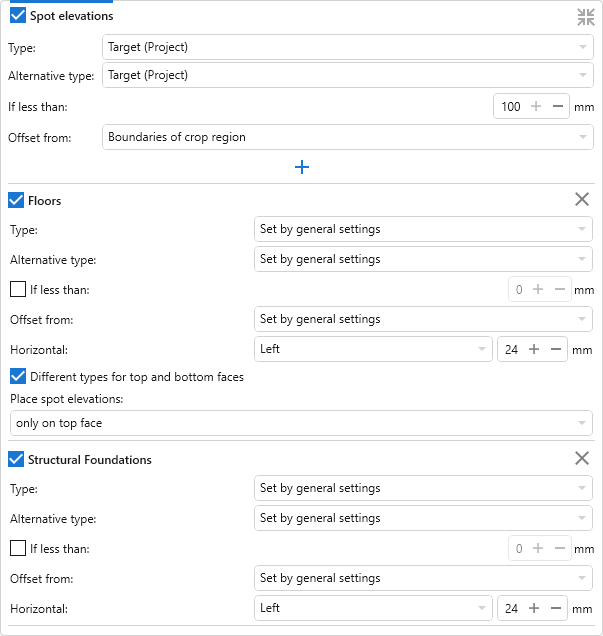Increase the Spot elevations 'If less than' value
Screen dimensions: 603x636
536,106
